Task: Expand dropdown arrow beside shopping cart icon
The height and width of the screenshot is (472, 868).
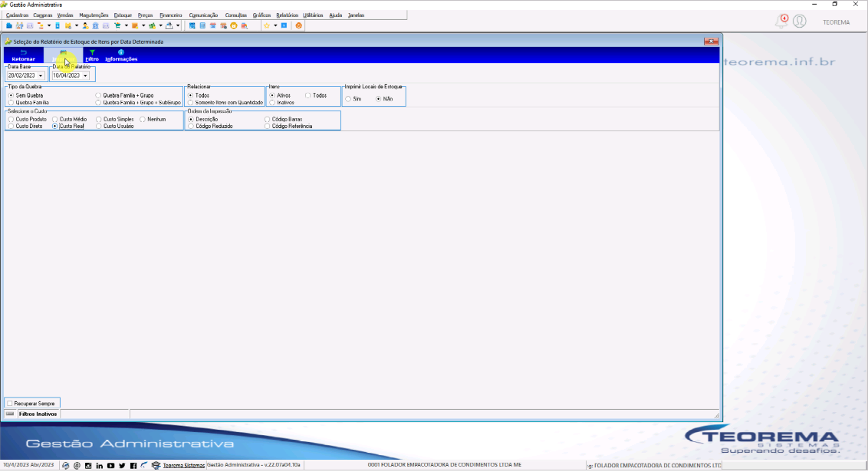Action: point(126,25)
